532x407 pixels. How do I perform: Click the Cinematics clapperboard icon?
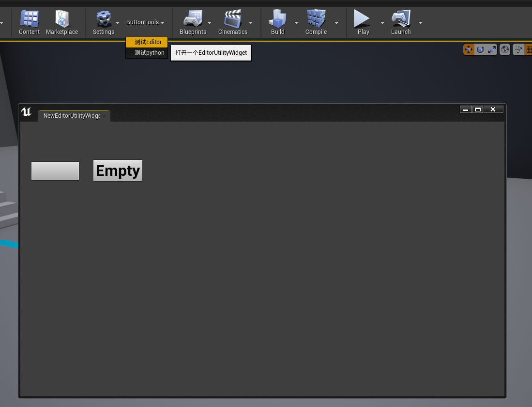(233, 19)
